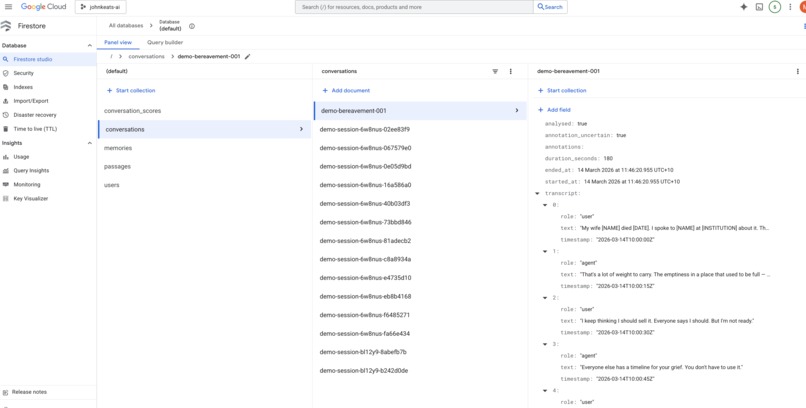Screen dimensions: 806x408
Task: Edit the document path pencil icon
Action: point(247,57)
